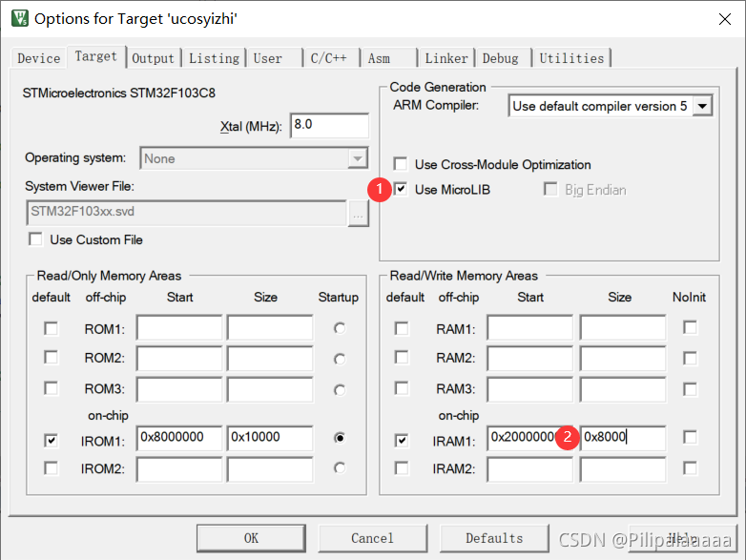Select the ROM1 Startup radio button
The width and height of the screenshot is (746, 560).
tap(340, 328)
